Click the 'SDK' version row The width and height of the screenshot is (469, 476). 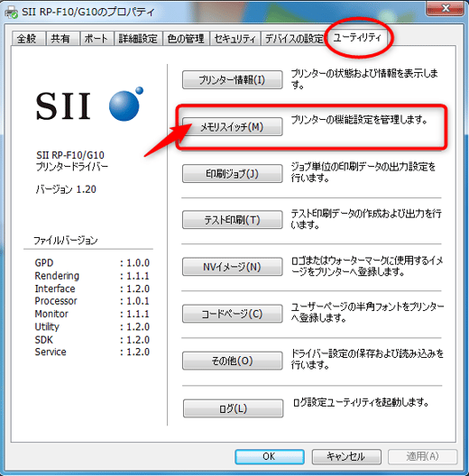tap(92, 340)
